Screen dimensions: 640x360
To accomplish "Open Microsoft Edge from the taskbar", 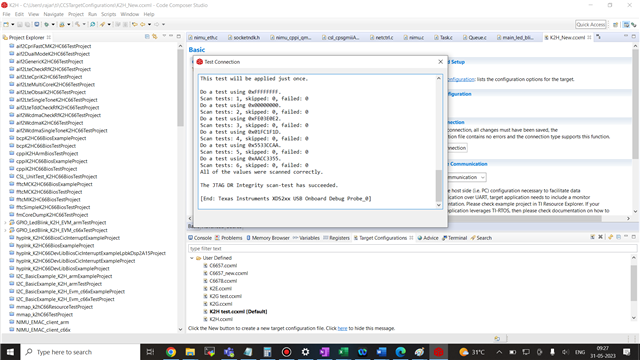I will click(400, 352).
